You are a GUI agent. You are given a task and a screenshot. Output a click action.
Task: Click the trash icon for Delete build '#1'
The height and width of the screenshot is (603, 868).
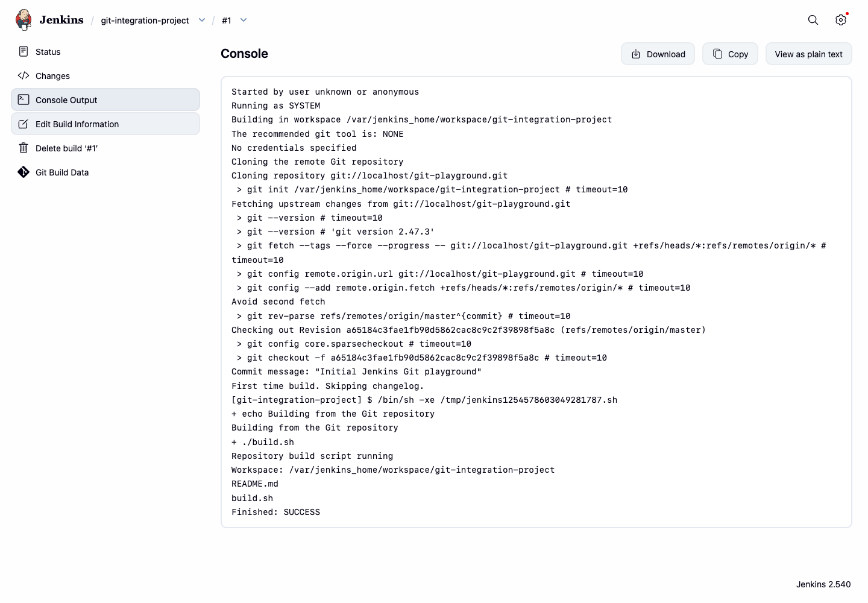click(x=24, y=148)
